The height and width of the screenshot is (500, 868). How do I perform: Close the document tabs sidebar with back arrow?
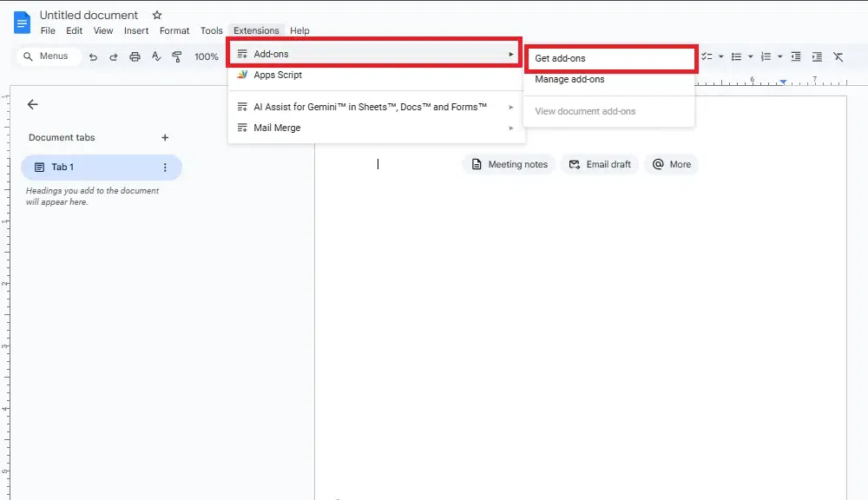[33, 104]
